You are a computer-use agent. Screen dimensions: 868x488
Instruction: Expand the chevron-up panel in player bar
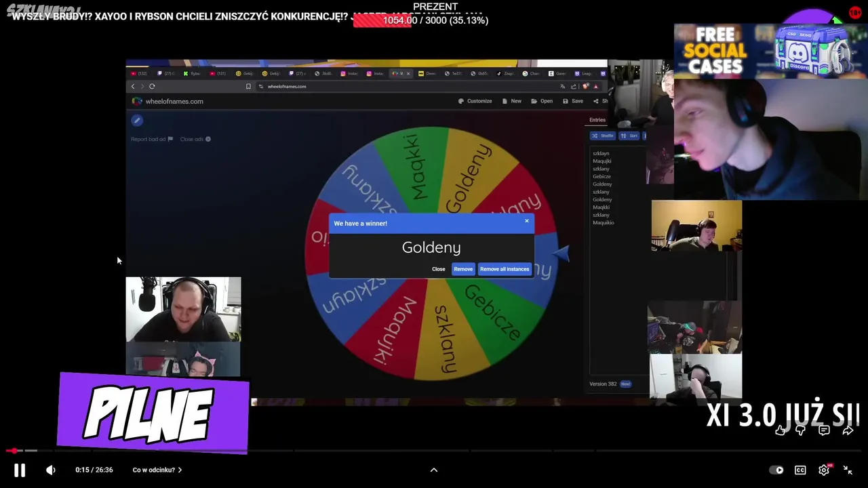[x=434, y=470]
